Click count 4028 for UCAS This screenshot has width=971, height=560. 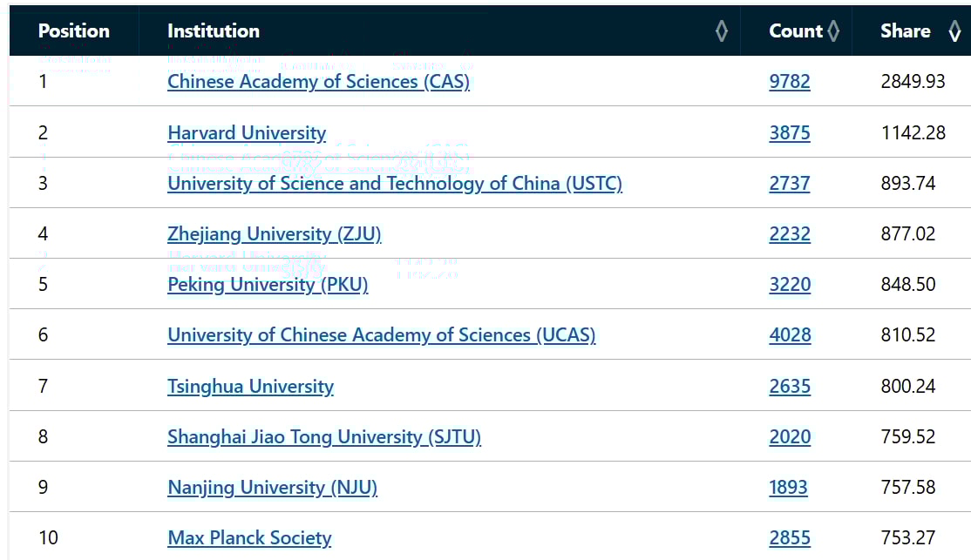(791, 335)
